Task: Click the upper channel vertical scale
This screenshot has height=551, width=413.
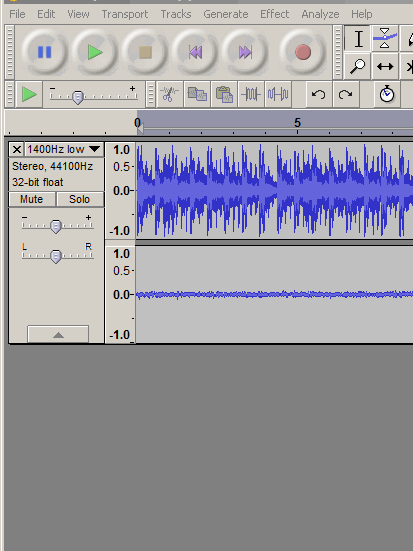Action: [x=121, y=190]
